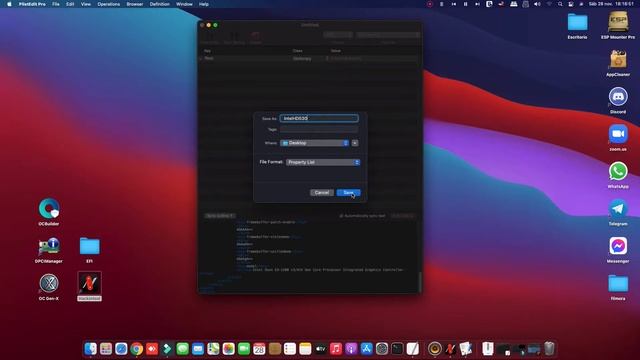Open the Operations menu
640x360 pixels.
pos(109,4)
